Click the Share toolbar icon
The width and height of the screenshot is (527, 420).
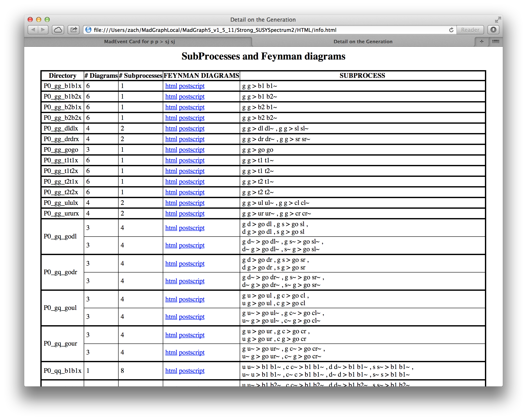(x=74, y=30)
